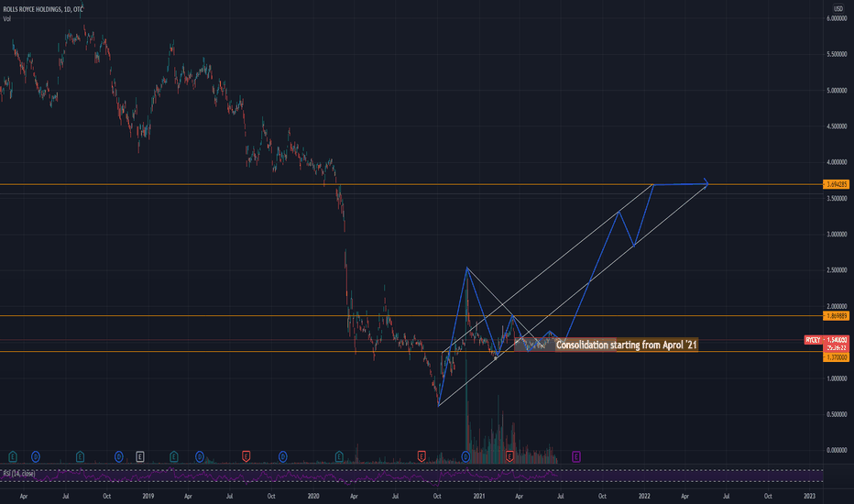
Task: Click the blue D dividend marker near May 2019
Action: tap(200, 456)
